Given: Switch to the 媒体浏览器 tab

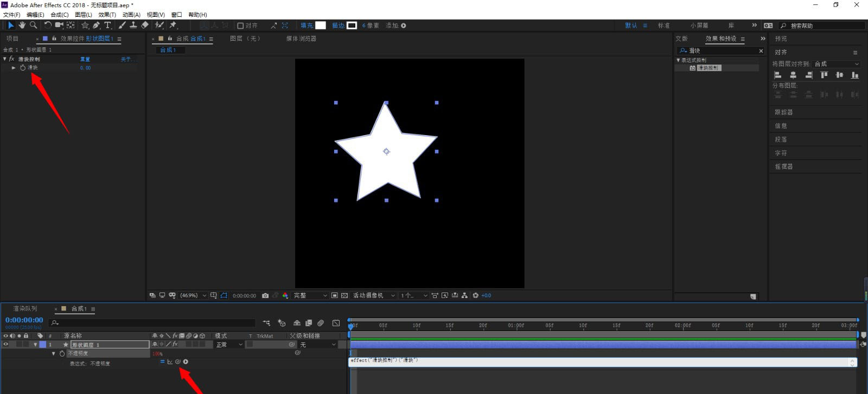Looking at the screenshot, I should click(301, 39).
